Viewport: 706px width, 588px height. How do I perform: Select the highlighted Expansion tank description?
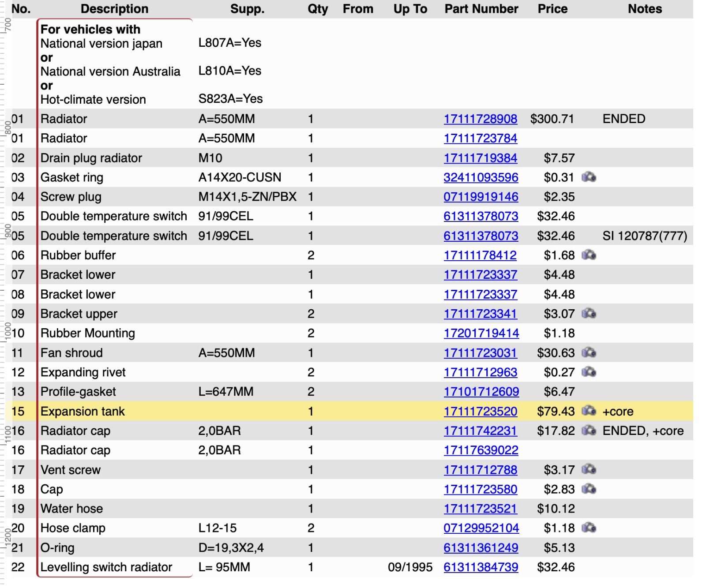click(83, 412)
